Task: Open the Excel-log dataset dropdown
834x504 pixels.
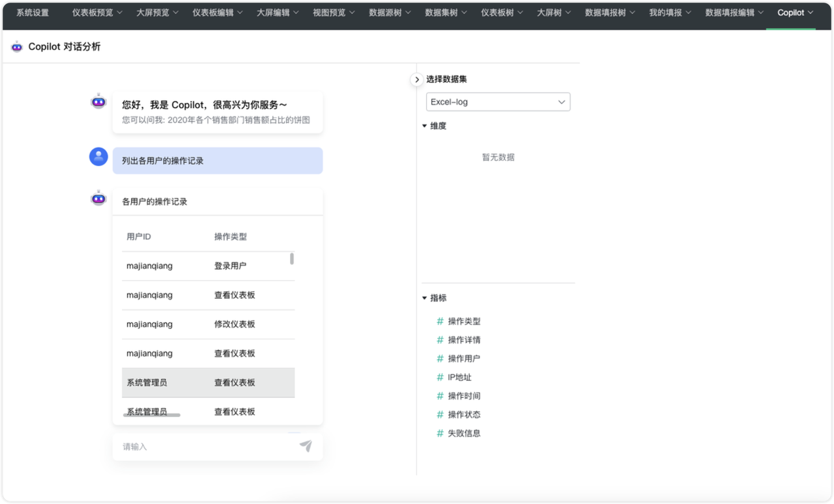Action: tap(498, 102)
